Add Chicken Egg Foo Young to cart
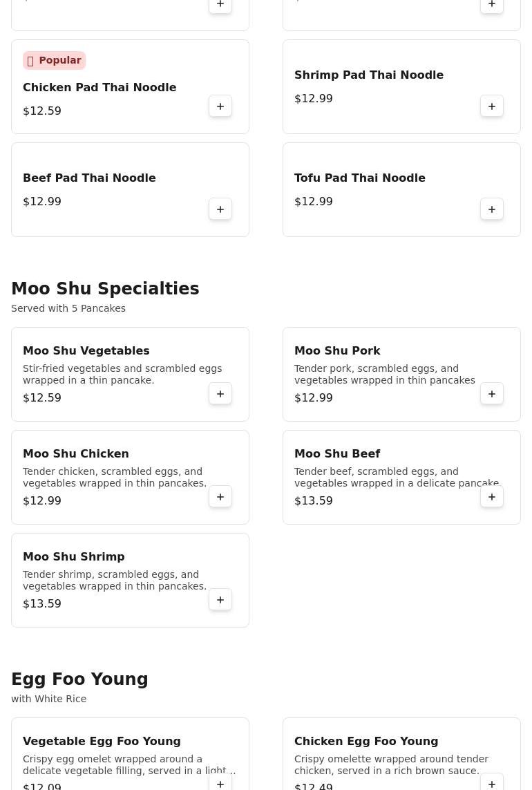532x790 pixels. 492,783
